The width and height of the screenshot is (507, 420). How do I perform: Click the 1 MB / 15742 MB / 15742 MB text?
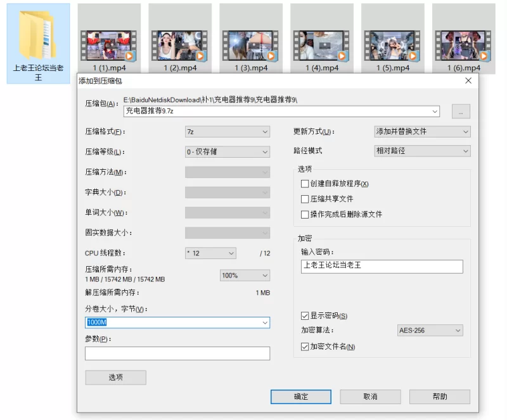[x=125, y=279]
